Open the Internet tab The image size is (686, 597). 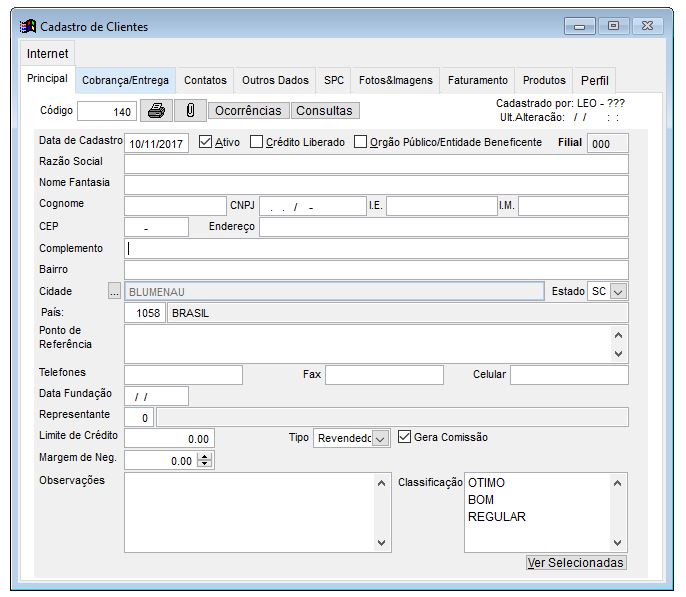pyautogui.click(x=47, y=54)
